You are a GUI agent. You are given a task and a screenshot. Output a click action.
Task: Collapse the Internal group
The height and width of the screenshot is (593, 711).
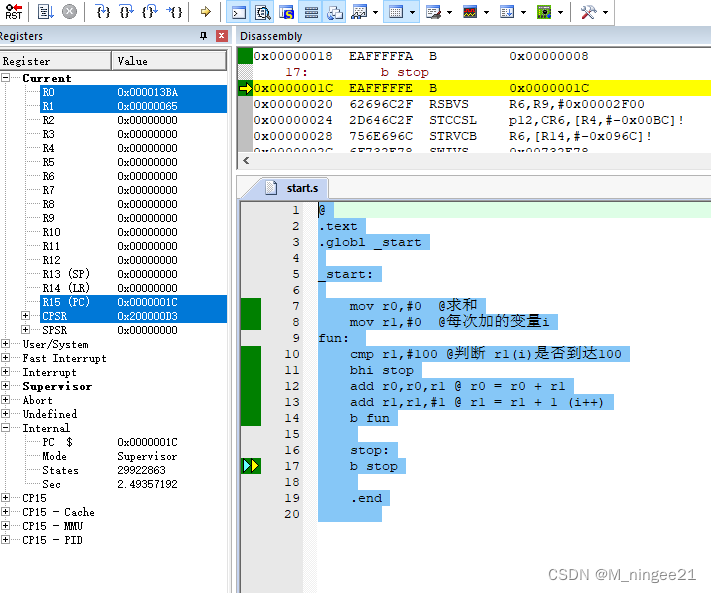click(5, 428)
